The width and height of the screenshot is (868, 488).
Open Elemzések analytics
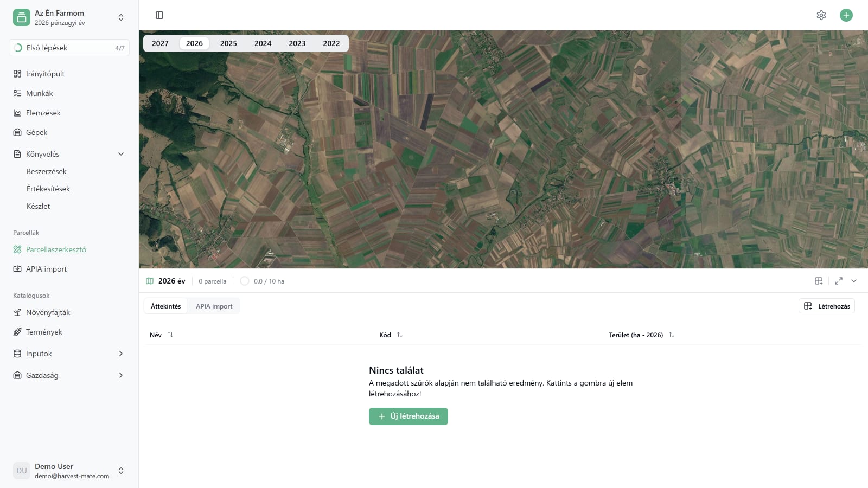69,113
